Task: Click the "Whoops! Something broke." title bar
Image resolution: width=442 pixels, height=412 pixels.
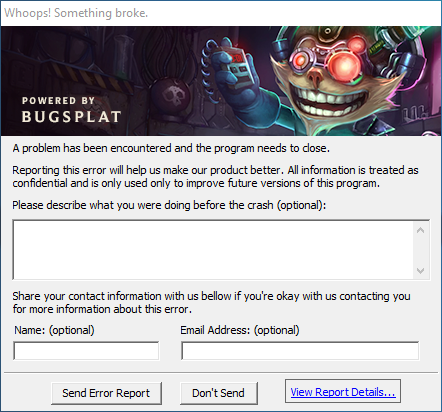Action: click(221, 13)
